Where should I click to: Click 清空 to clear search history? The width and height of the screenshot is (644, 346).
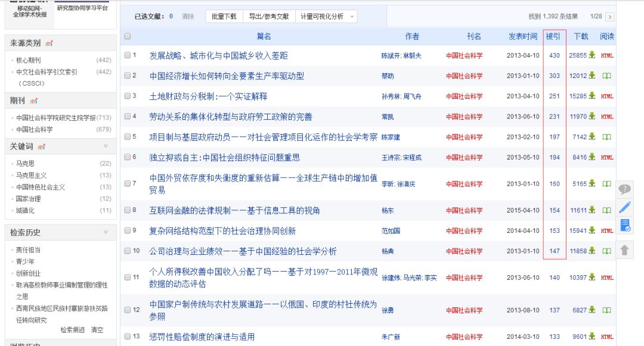[97, 329]
